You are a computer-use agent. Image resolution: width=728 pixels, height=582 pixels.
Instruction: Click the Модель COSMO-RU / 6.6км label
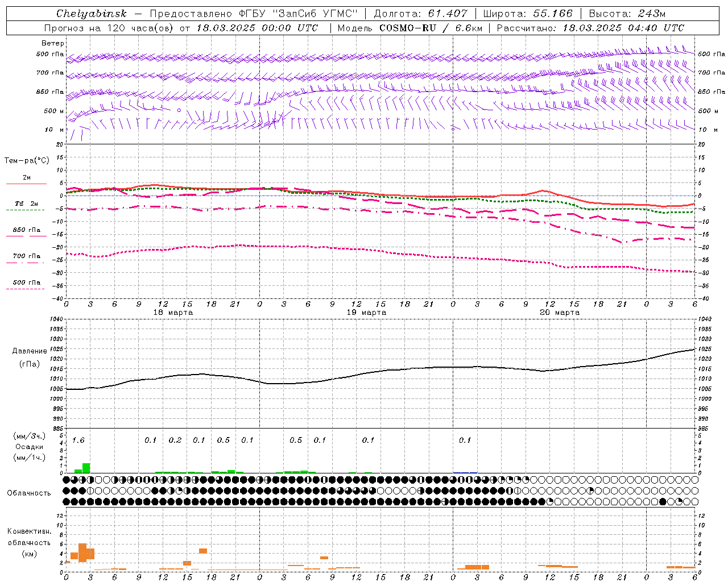point(409,28)
